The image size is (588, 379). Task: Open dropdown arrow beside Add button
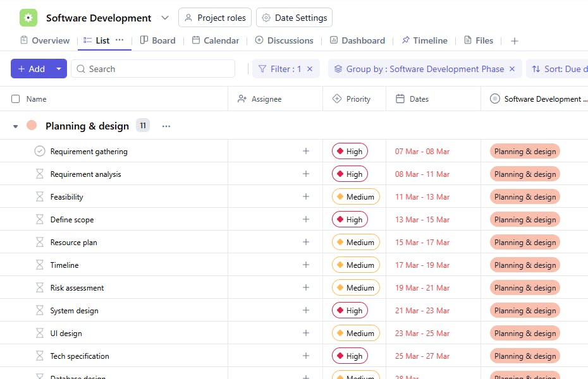click(x=59, y=69)
